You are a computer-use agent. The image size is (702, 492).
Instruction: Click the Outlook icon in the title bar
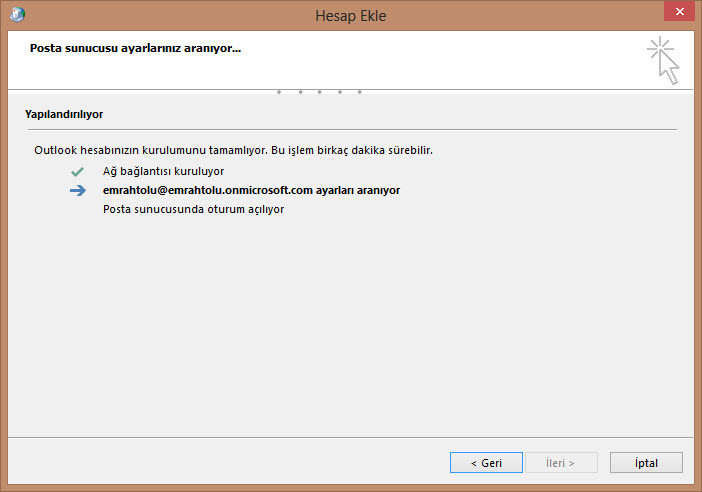point(17,14)
